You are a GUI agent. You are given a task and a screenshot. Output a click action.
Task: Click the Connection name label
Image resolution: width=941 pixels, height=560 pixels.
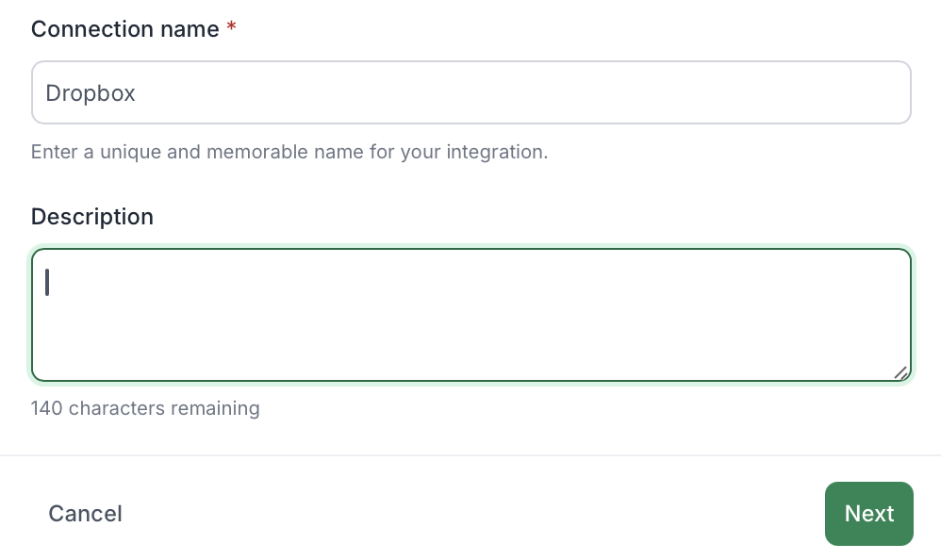click(x=124, y=29)
